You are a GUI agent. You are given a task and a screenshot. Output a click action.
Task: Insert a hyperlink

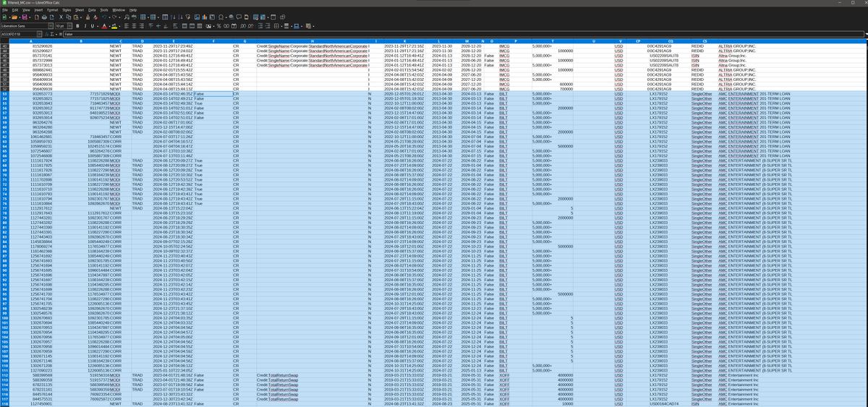(231, 17)
